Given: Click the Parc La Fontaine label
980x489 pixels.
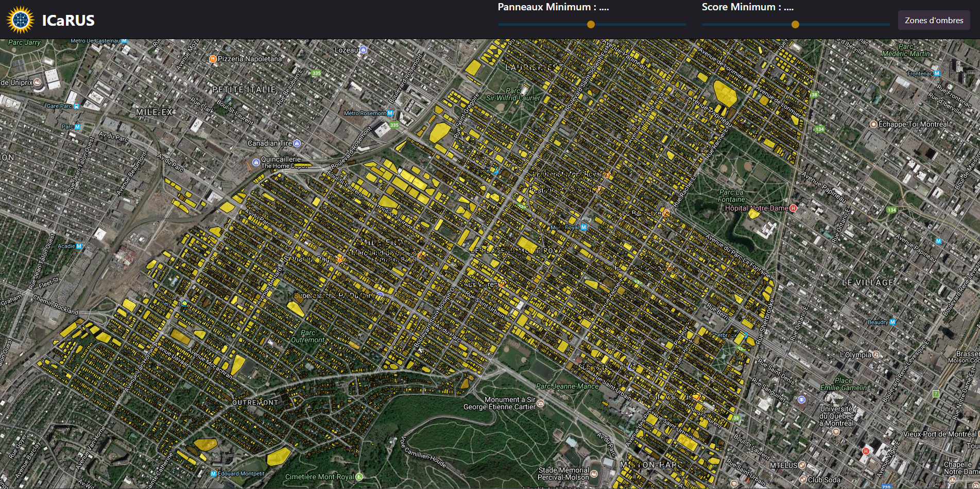Looking at the screenshot, I should point(731,196).
